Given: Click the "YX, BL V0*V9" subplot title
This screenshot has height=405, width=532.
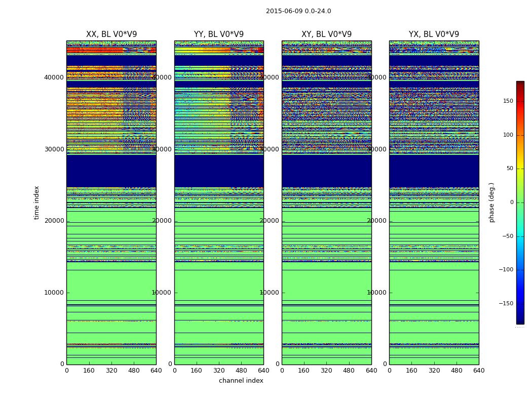Looking at the screenshot, I should click(434, 34).
